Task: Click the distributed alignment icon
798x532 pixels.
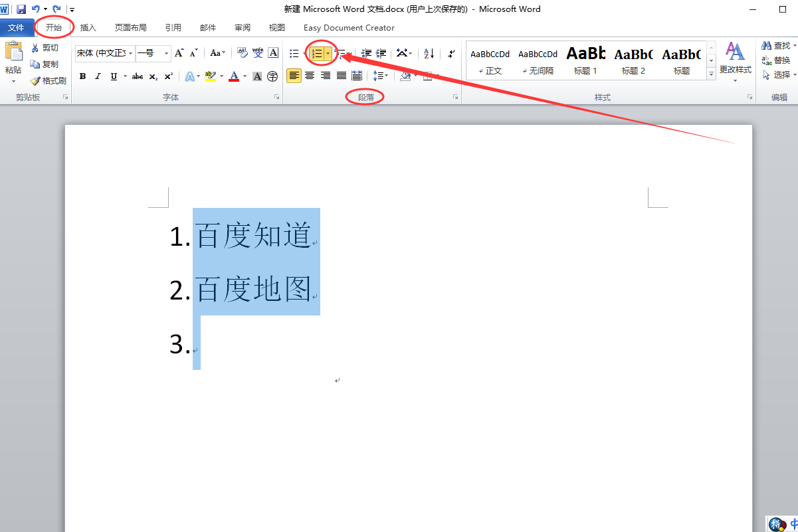Action: [x=357, y=76]
